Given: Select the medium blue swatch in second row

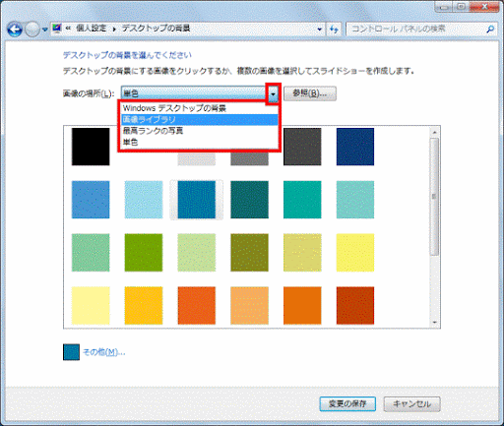Looking at the screenshot, I should click(91, 200).
